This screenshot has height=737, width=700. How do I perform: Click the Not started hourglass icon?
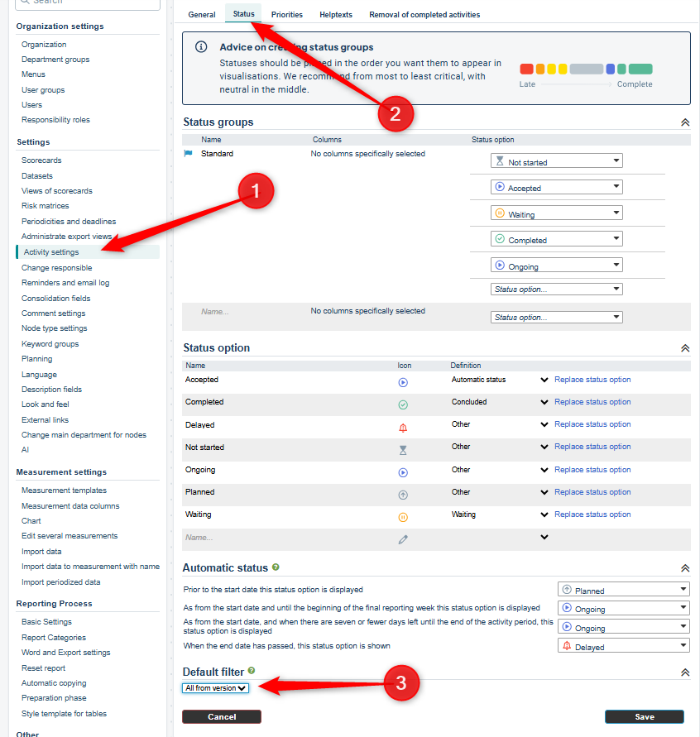coord(403,450)
